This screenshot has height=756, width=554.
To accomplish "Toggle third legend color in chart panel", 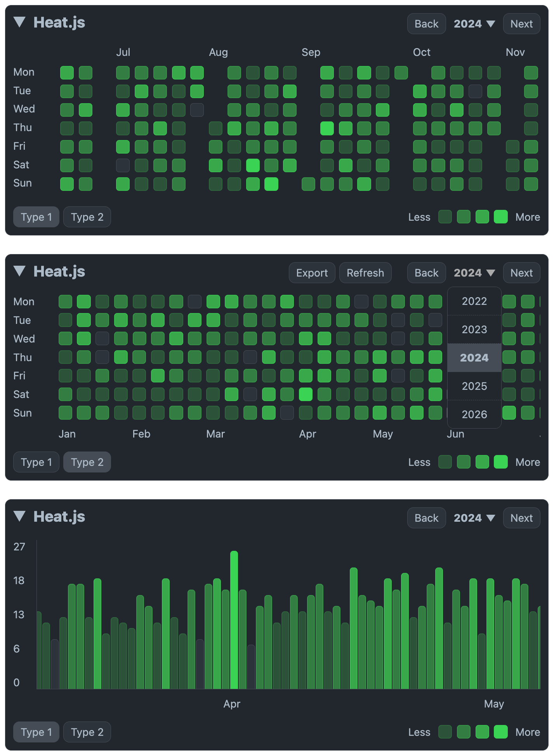I will pyautogui.click(x=482, y=732).
